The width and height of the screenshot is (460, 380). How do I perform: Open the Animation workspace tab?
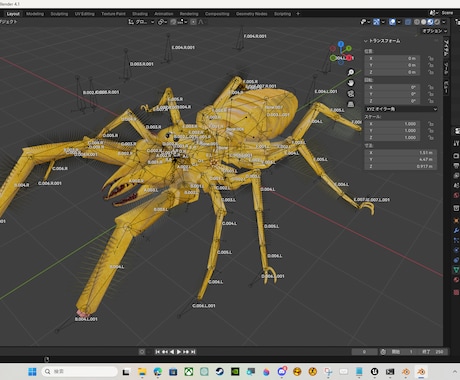click(x=164, y=14)
